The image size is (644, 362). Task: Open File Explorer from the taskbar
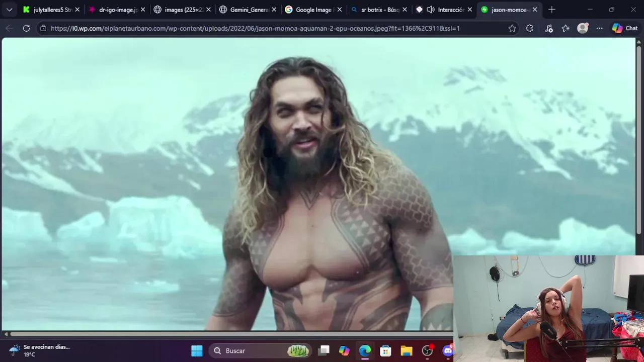tap(406, 350)
